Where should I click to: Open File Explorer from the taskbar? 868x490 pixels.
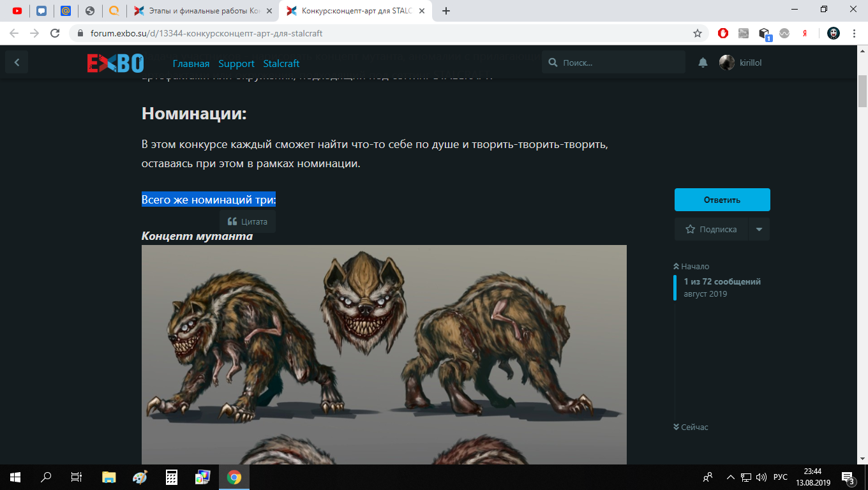108,477
